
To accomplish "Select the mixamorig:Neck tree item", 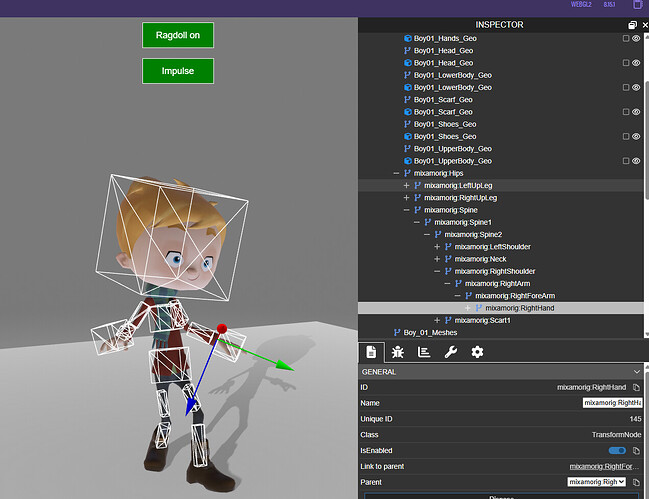I will (480, 259).
